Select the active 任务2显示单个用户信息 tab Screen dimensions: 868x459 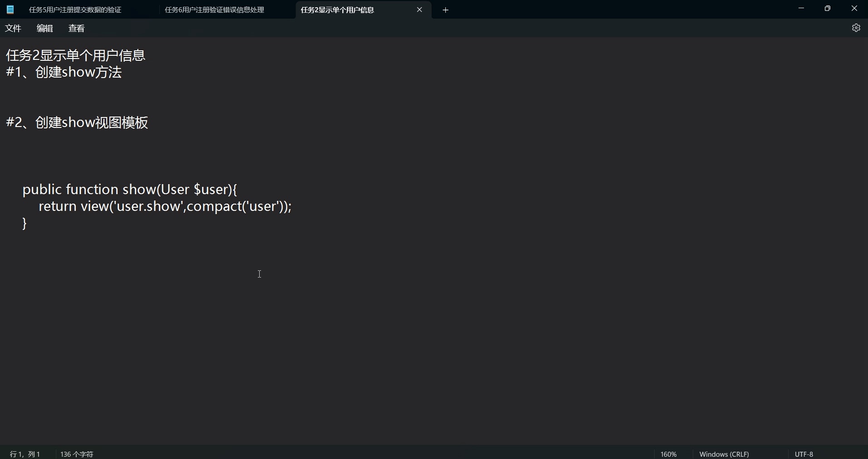[338, 10]
